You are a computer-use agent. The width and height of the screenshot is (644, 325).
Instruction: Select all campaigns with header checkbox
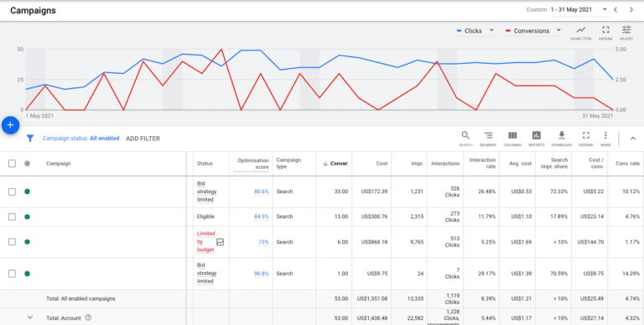tap(13, 164)
